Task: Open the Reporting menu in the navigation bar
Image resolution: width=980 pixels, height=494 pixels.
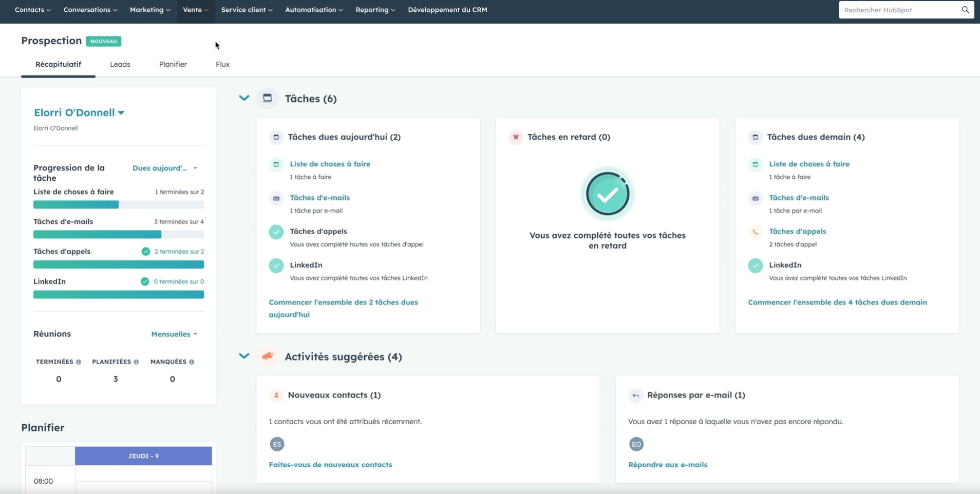Action: tap(375, 10)
